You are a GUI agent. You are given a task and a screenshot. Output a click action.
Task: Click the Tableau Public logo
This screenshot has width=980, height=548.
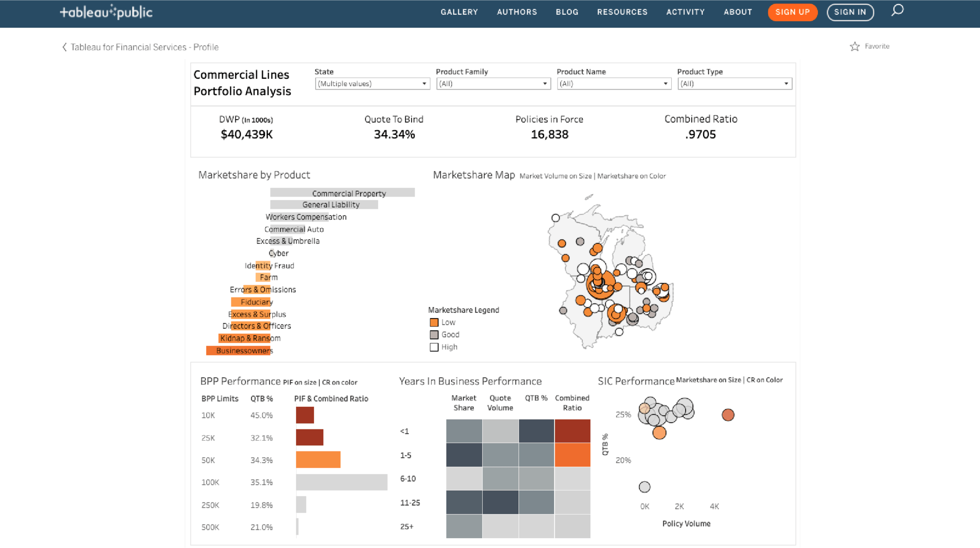105,12
